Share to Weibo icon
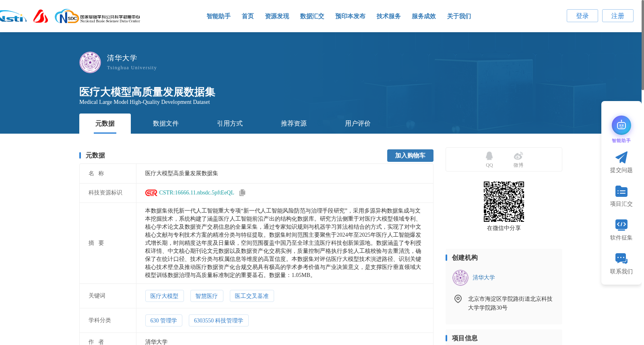The image size is (644, 345). point(518,156)
